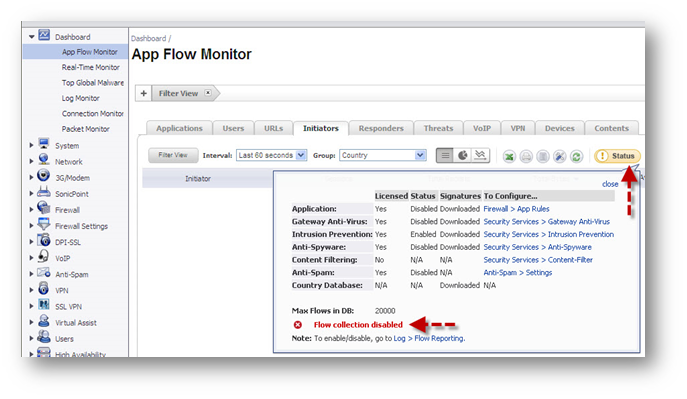Click the Users people icon

tap(43, 337)
